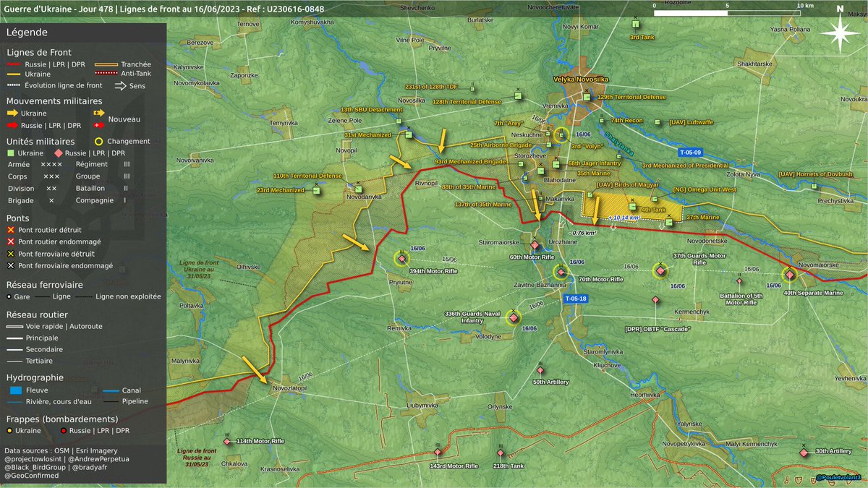Click the DPR OBTF Cascade unit marker
Screen dimensions: 868x488
pos(655,299)
